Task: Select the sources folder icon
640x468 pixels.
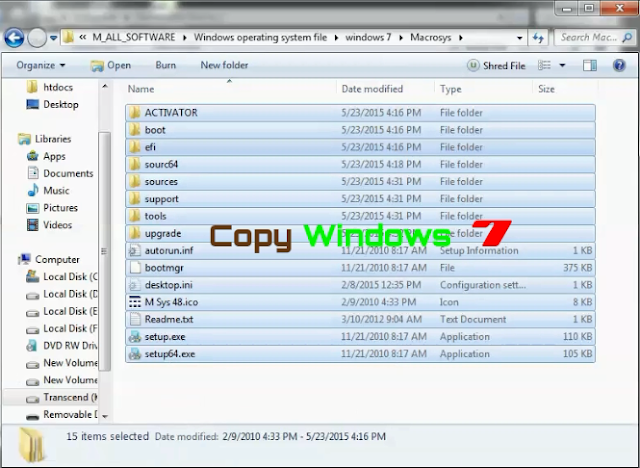Action: pyautogui.click(x=135, y=182)
